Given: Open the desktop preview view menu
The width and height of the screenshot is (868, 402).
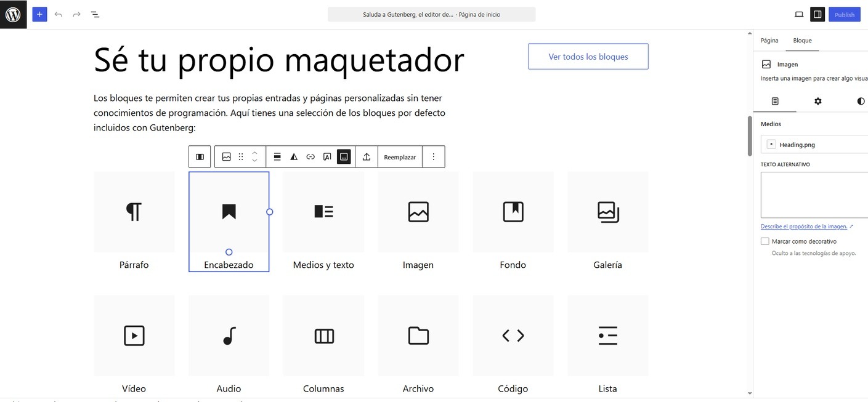Looking at the screenshot, I should click(799, 14).
